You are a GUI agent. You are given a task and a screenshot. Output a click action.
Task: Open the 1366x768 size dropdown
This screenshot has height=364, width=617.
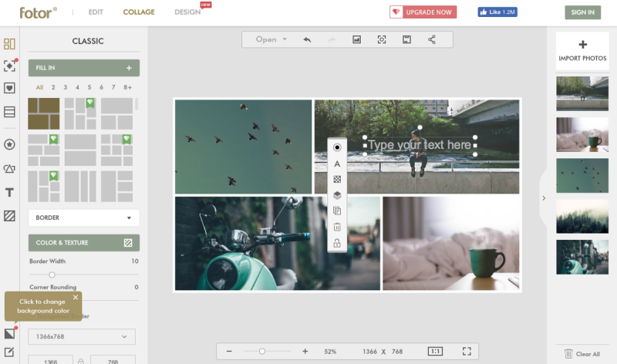[x=82, y=336]
